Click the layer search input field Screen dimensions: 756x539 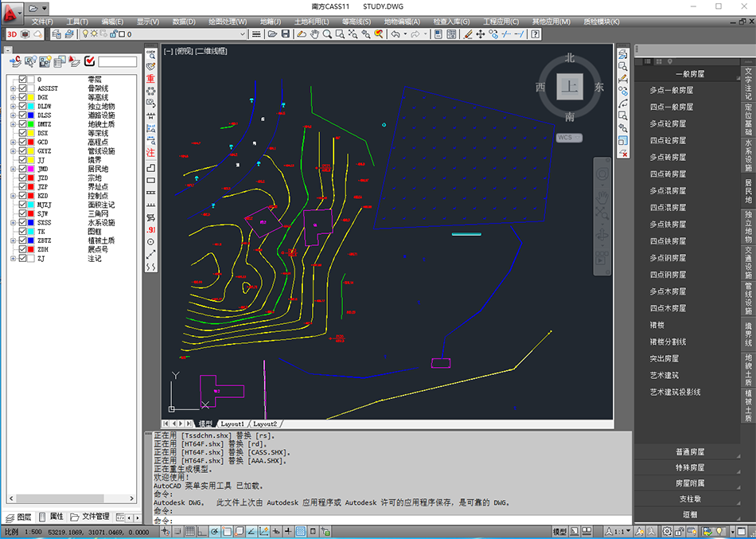(x=118, y=62)
